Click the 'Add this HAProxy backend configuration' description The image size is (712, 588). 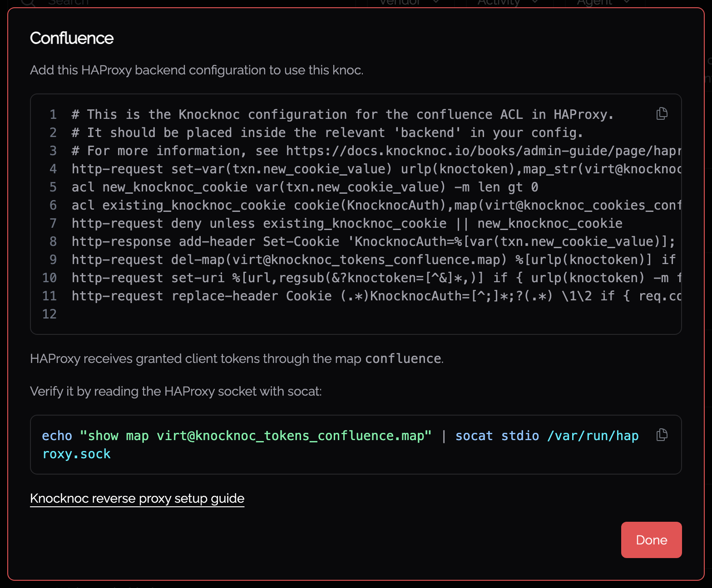(x=197, y=70)
